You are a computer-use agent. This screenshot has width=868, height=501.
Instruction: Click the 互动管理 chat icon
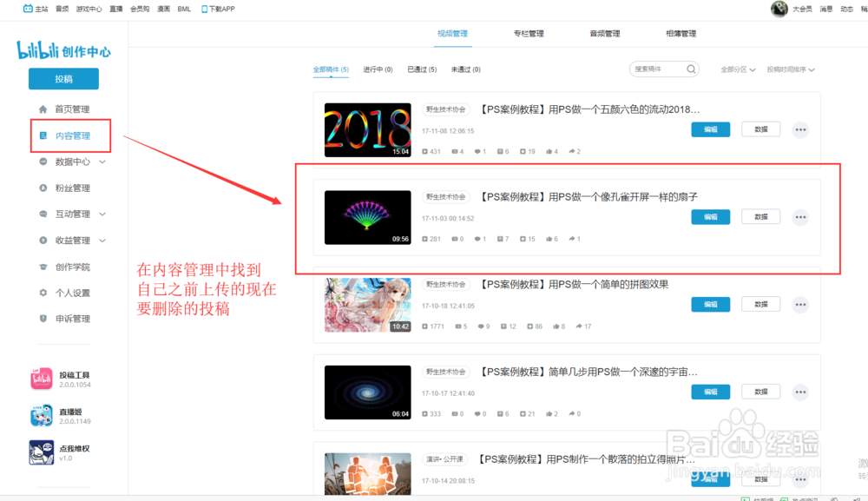(43, 214)
